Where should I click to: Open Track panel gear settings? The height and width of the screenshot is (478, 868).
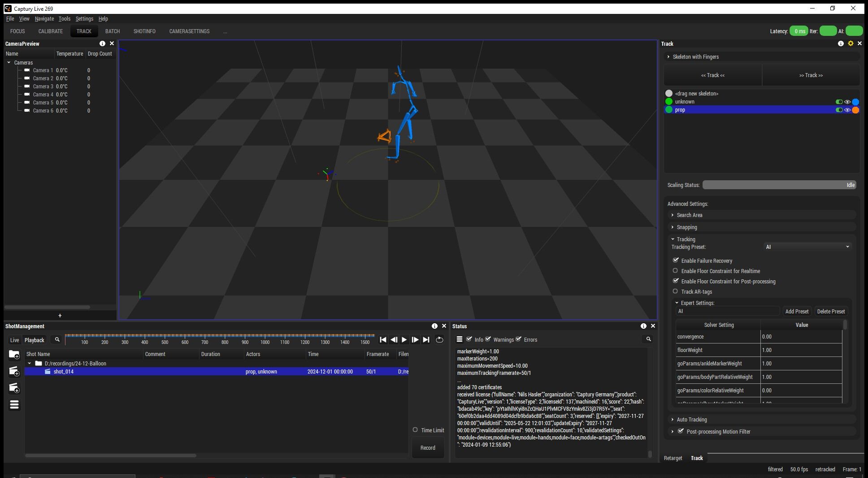pyautogui.click(x=851, y=43)
